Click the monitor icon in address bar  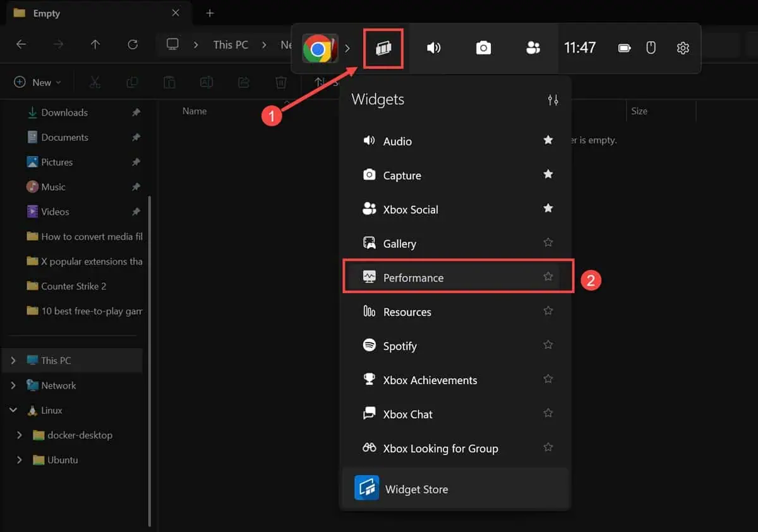click(x=172, y=44)
